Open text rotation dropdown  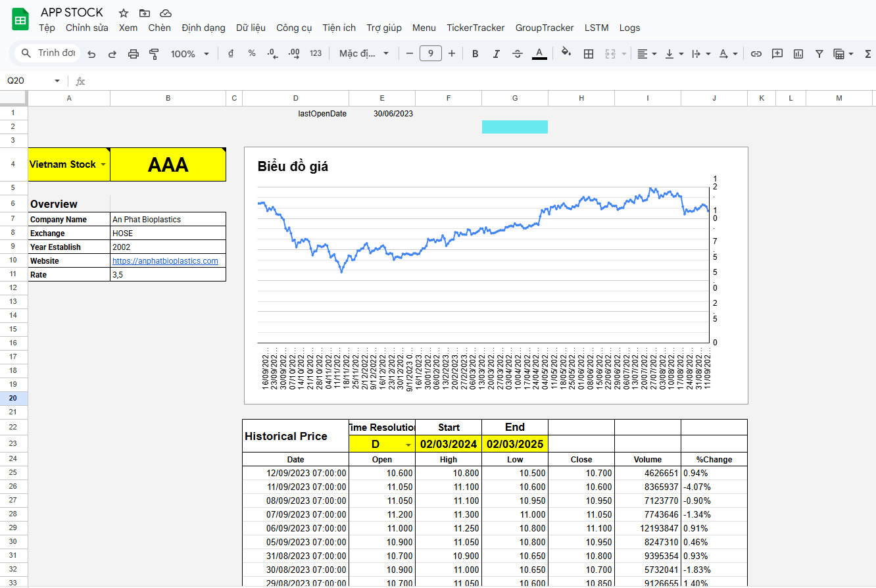(x=728, y=54)
